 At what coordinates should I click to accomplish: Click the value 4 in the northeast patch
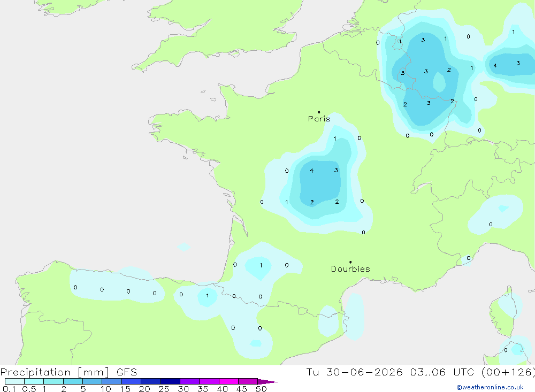495,65
